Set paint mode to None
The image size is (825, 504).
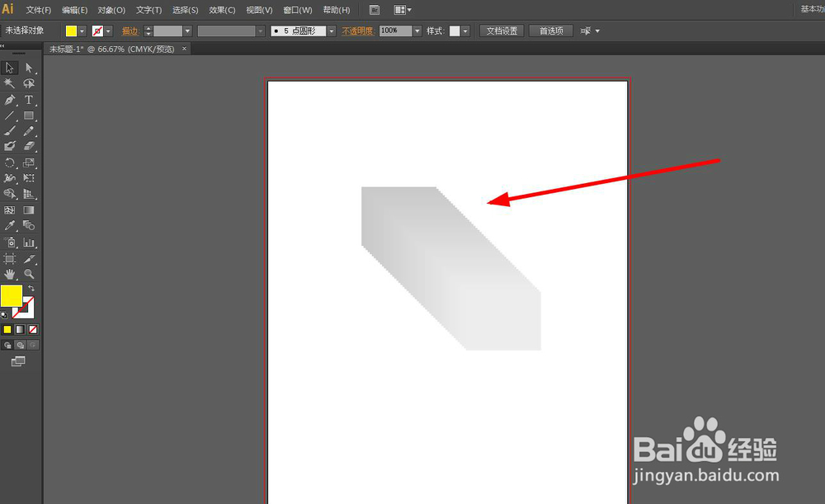coord(33,330)
